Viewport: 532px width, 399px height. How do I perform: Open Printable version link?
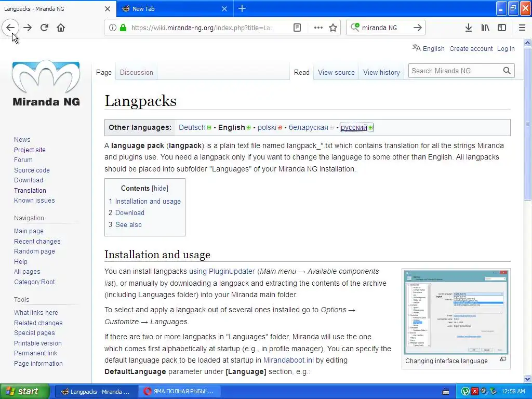[x=37, y=343]
